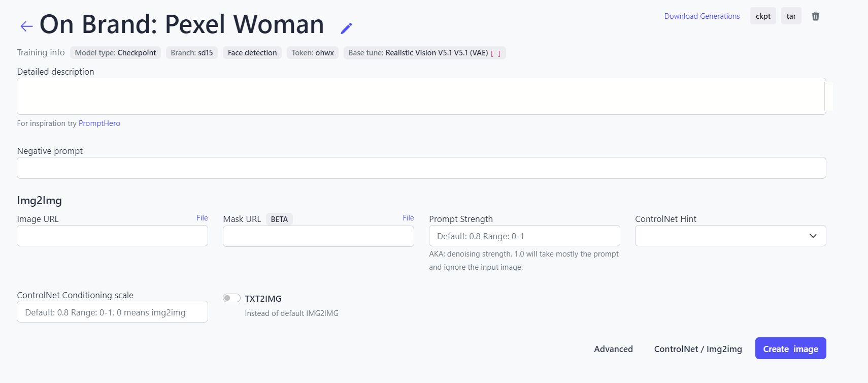This screenshot has width=868, height=383.
Task: Focus the Detailed description text area
Action: coord(421,97)
